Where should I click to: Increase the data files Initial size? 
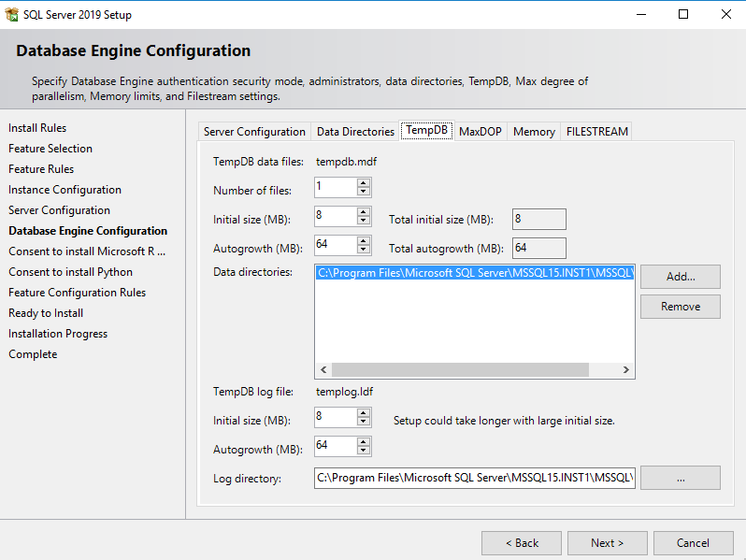[x=364, y=211]
